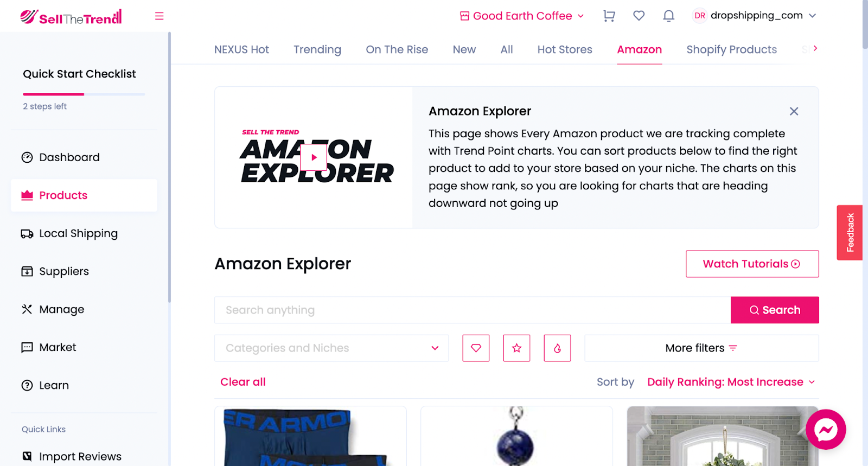Toggle the heart favorites filter
The width and height of the screenshot is (868, 466).
pyautogui.click(x=476, y=348)
